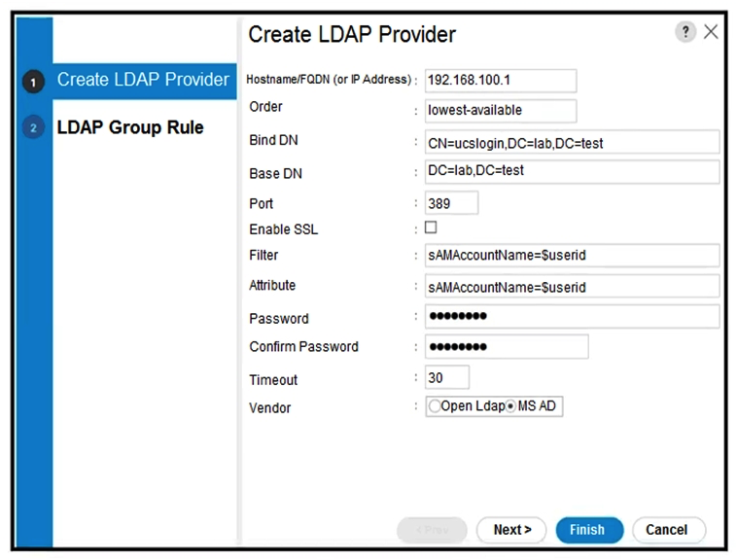Go to Create LDAP Provider step
737x560 pixels.
pyautogui.click(x=143, y=80)
